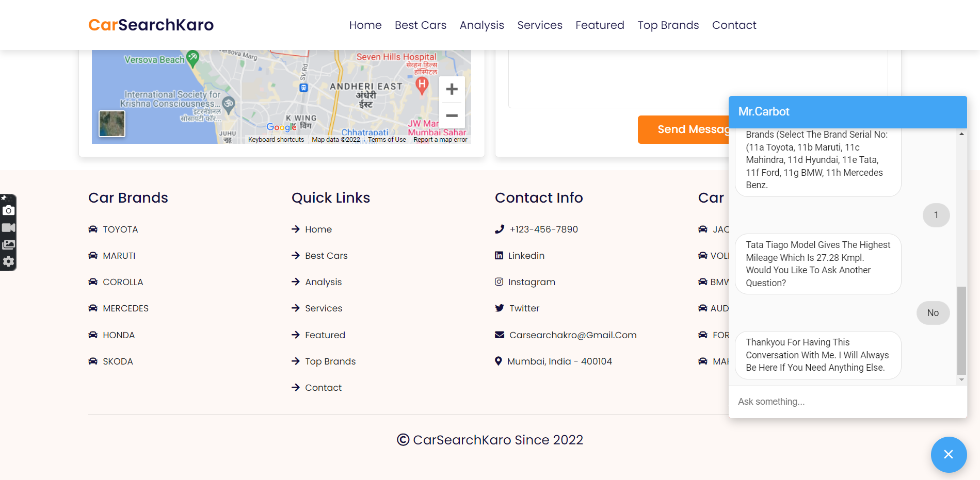Click the Ask something chat input

pyautogui.click(x=847, y=402)
